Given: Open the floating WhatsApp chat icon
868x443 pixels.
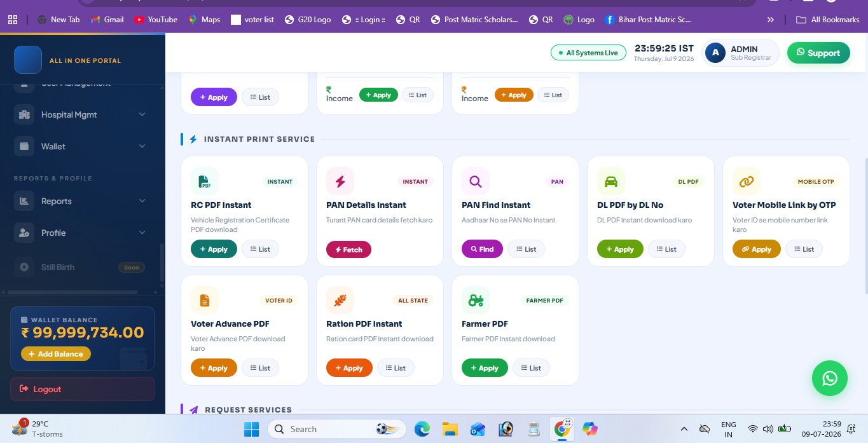Looking at the screenshot, I should (830, 378).
